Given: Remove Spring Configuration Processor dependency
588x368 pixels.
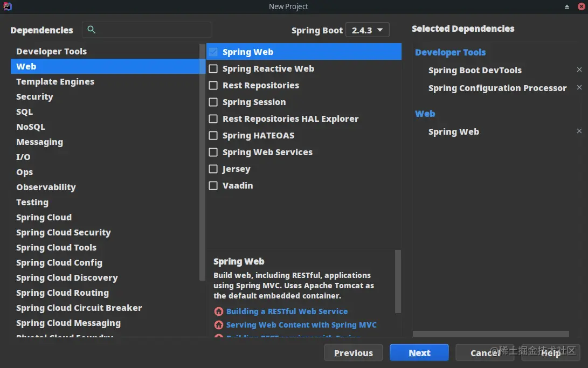Looking at the screenshot, I should (579, 87).
